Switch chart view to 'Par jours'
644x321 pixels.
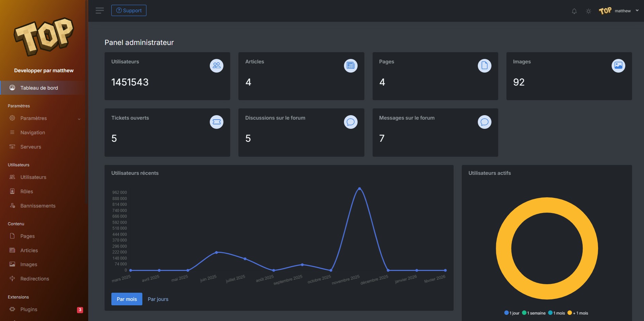click(x=158, y=299)
